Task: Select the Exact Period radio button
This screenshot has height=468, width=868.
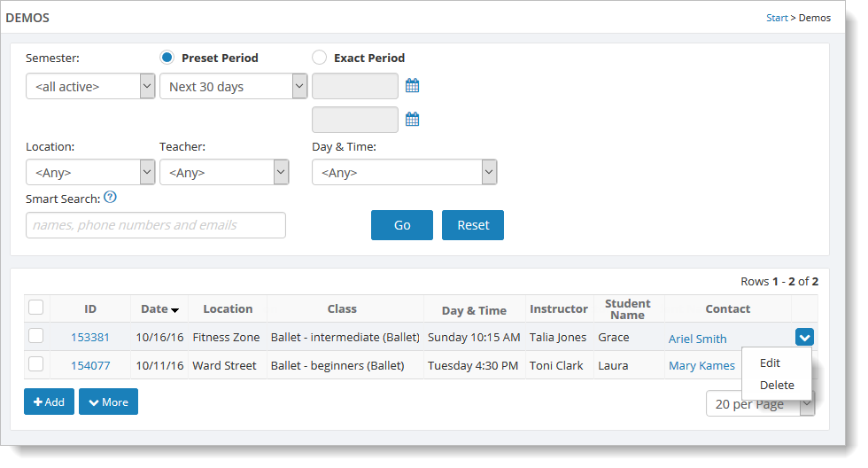Action: point(320,58)
